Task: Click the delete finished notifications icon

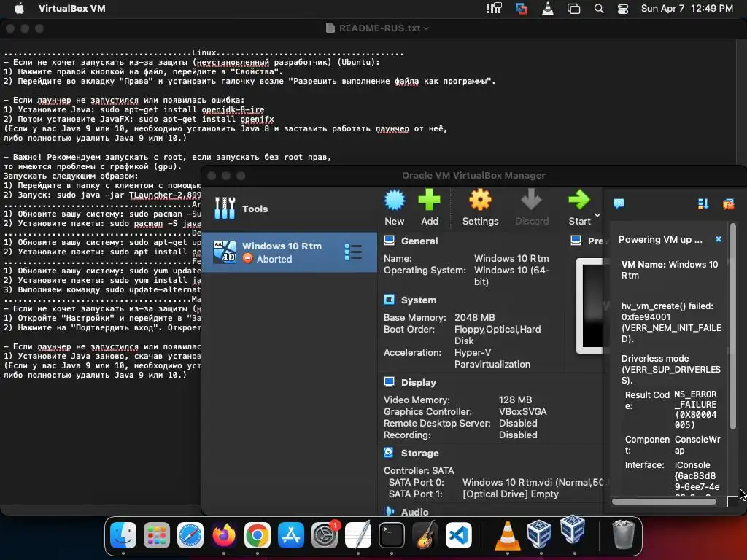Action: click(728, 204)
